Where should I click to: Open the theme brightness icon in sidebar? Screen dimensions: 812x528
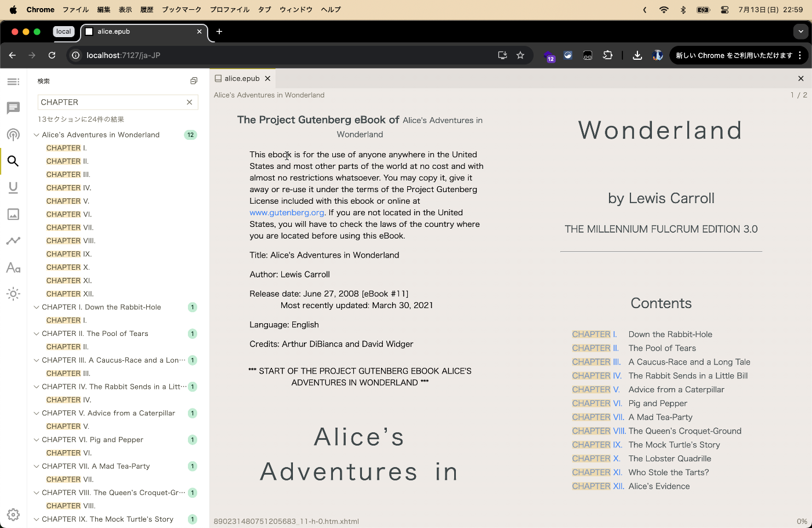click(13, 294)
